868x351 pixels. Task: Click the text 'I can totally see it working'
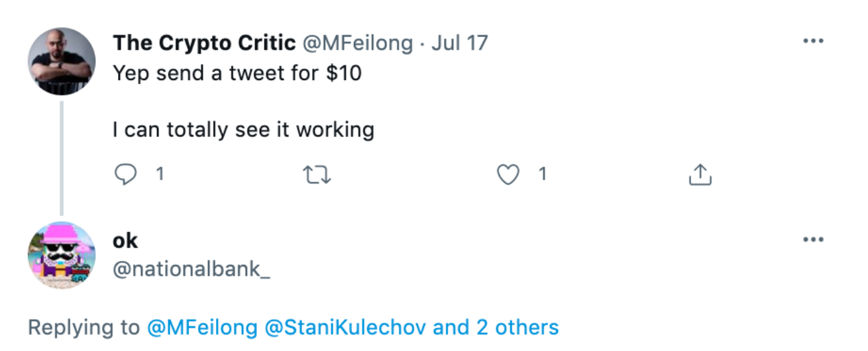tap(243, 130)
